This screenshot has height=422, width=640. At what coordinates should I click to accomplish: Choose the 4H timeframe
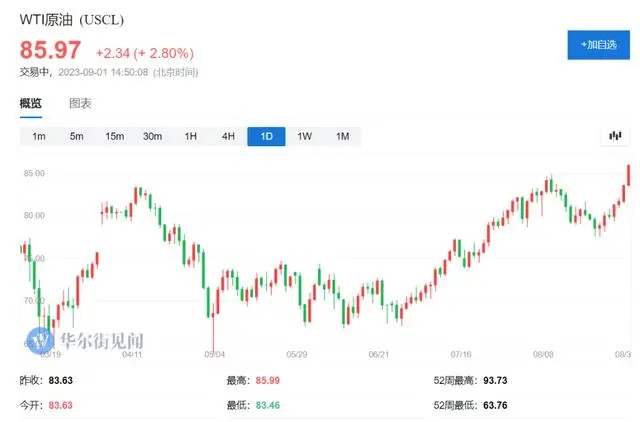click(229, 136)
